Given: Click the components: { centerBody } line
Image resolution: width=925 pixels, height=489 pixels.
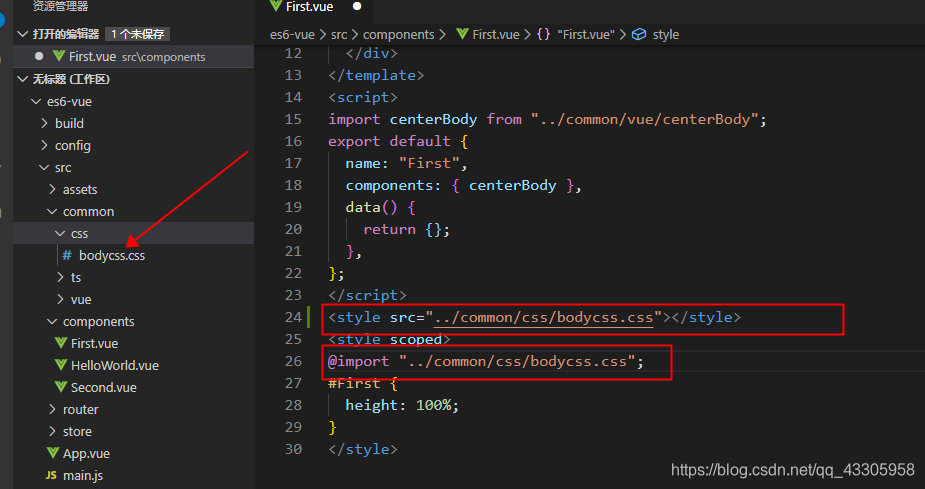Looking at the screenshot, I should click(464, 185).
